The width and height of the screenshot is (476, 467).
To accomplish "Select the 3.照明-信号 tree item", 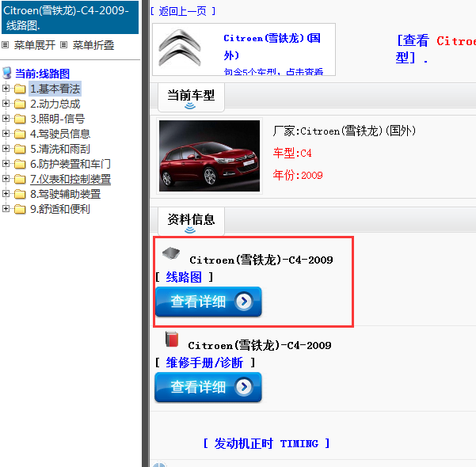I will tap(57, 119).
